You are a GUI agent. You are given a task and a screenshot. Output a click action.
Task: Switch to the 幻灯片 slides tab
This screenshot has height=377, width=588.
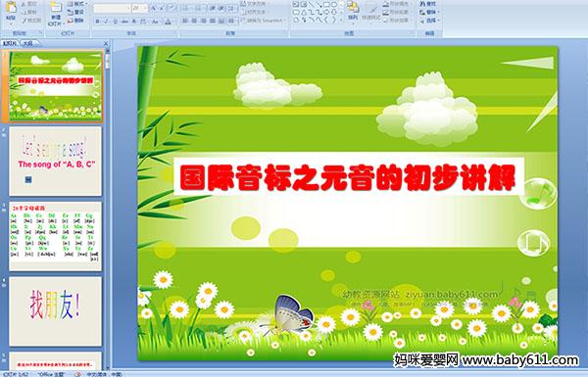(x=10, y=43)
